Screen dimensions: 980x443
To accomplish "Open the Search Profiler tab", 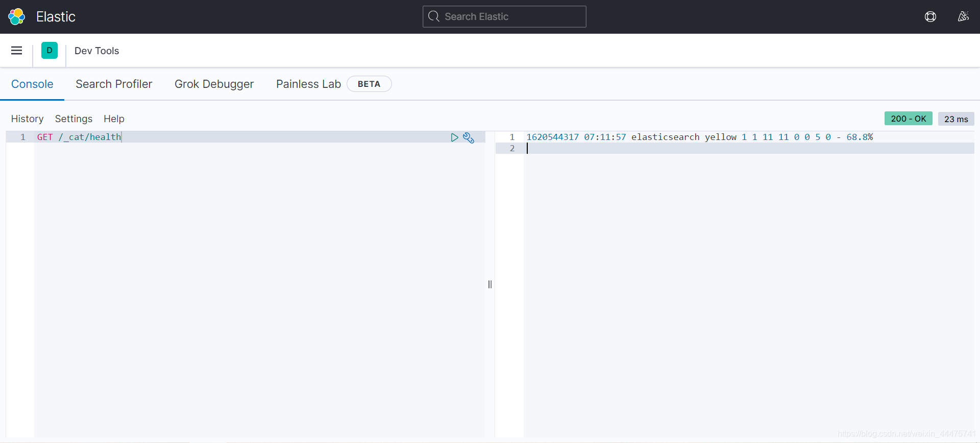I will pyautogui.click(x=114, y=84).
